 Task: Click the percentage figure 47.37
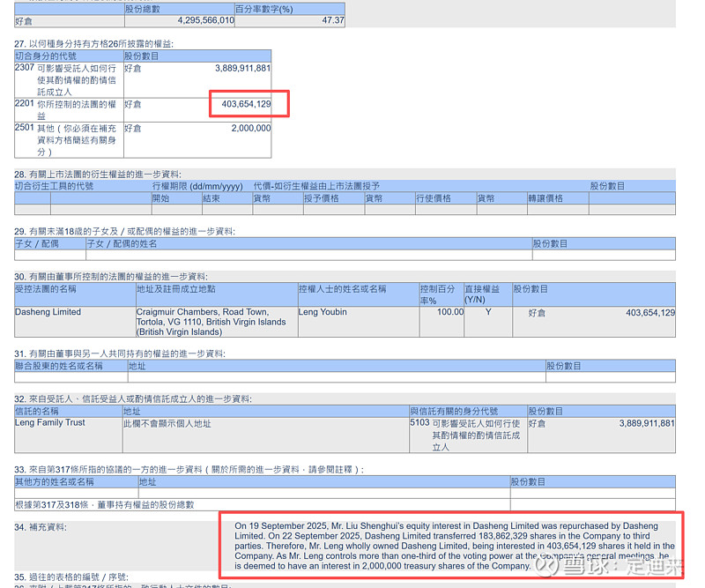[x=333, y=20]
